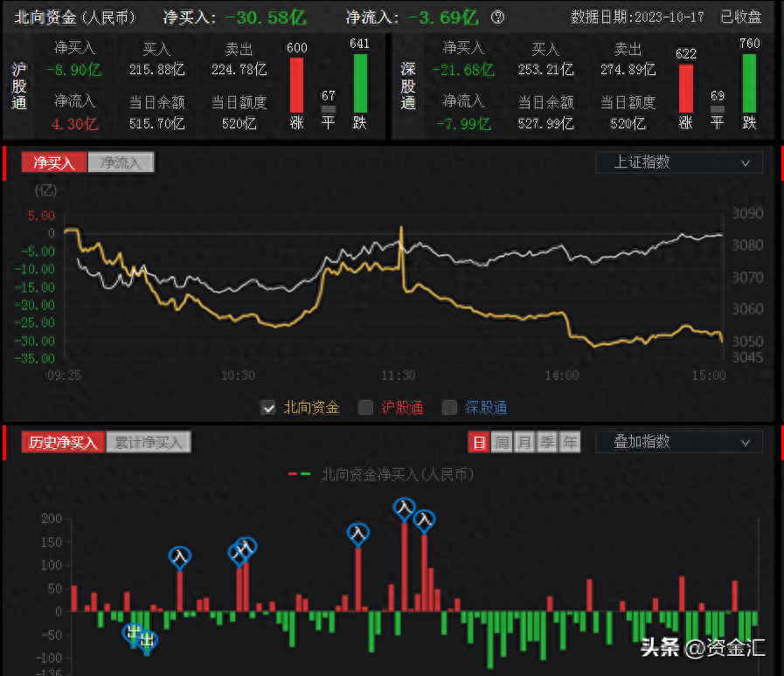Screen dimensions: 784x676
Task: Click the 沪股通 net inflow value 4.30亿
Action: (75, 124)
